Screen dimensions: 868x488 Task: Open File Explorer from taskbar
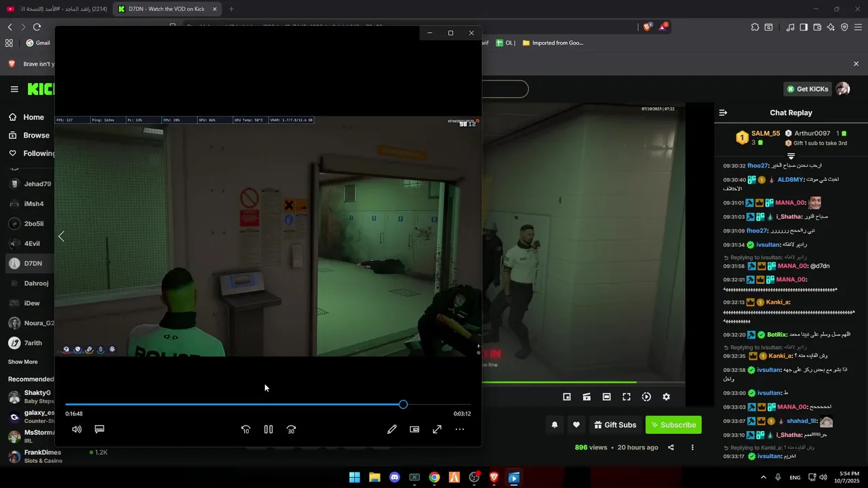coord(374,477)
